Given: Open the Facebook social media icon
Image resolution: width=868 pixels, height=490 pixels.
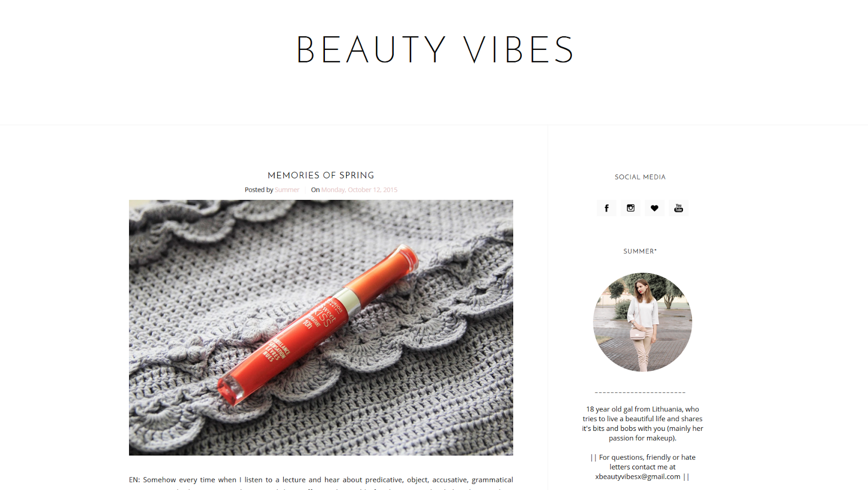Looking at the screenshot, I should pyautogui.click(x=607, y=208).
